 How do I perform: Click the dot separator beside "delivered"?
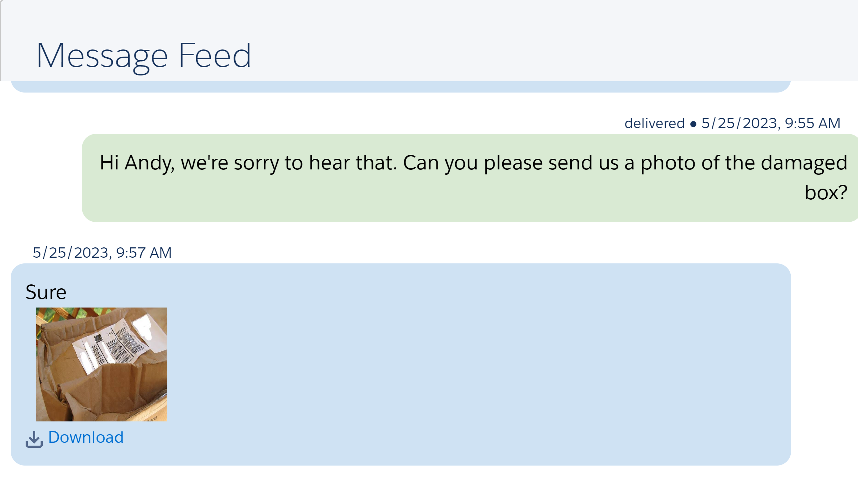coord(693,124)
